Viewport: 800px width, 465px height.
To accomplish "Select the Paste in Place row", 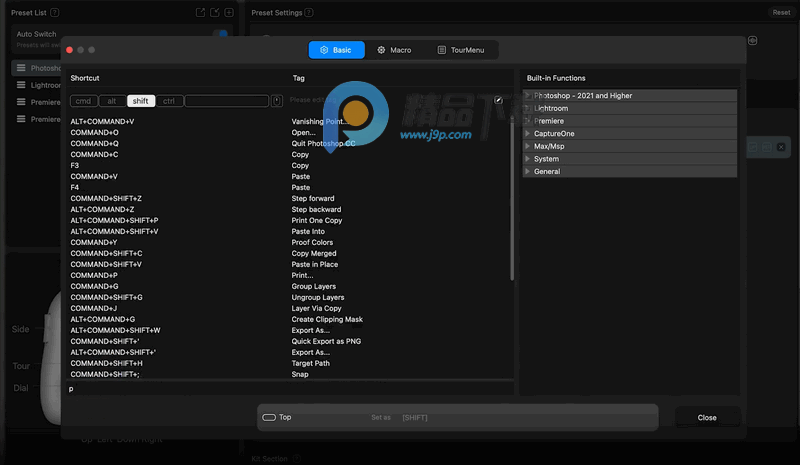I will [290, 264].
